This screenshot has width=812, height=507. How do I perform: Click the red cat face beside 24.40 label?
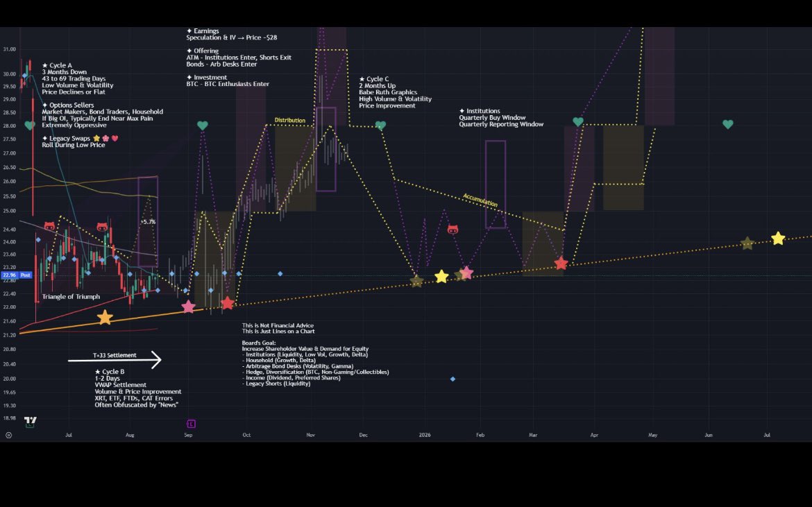point(49,226)
